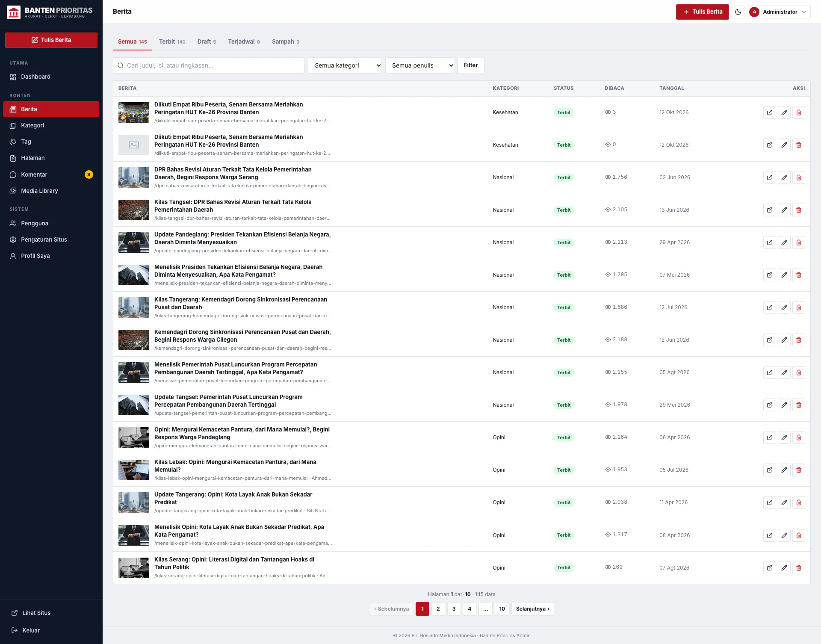This screenshot has height=644, width=821.
Task: Open Komentar in the sidebar
Action: coord(51,174)
